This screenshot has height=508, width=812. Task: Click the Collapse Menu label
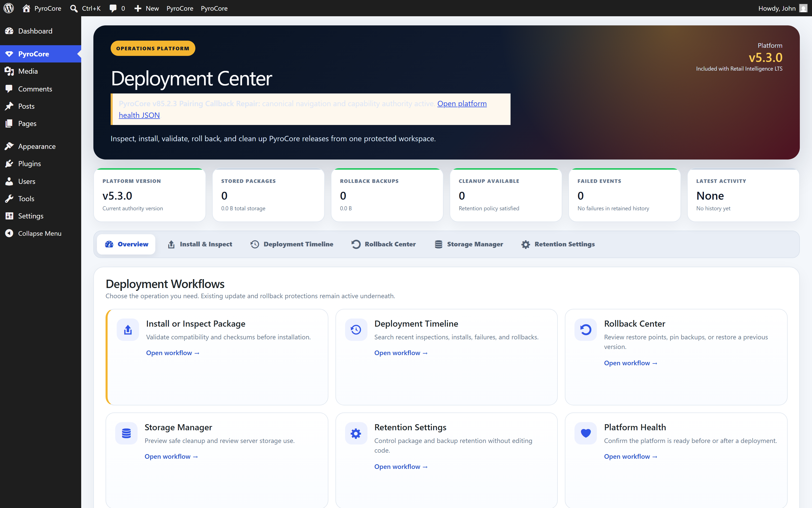[40, 233]
